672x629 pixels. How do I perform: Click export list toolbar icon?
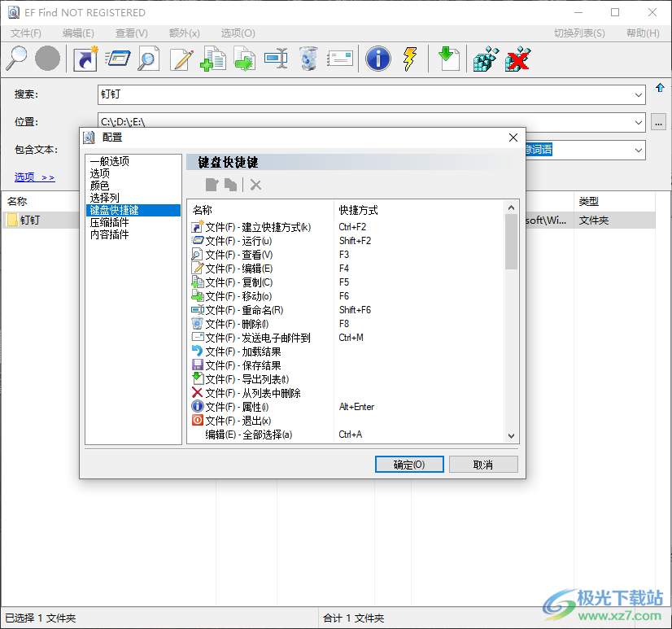coord(449,59)
